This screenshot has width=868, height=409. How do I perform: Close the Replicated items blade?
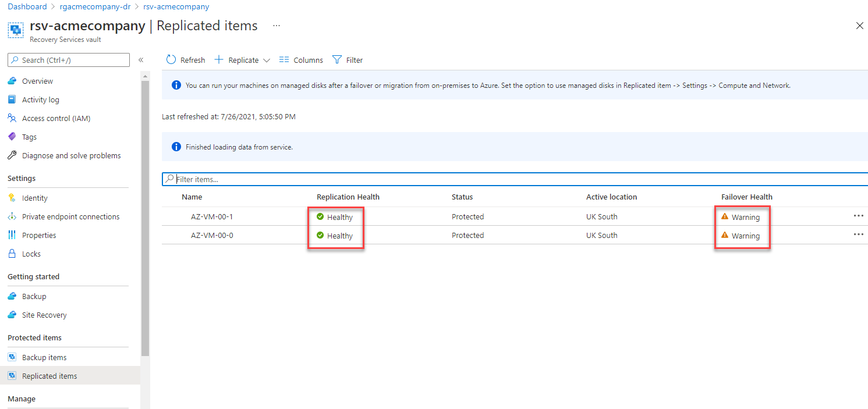pyautogui.click(x=859, y=26)
